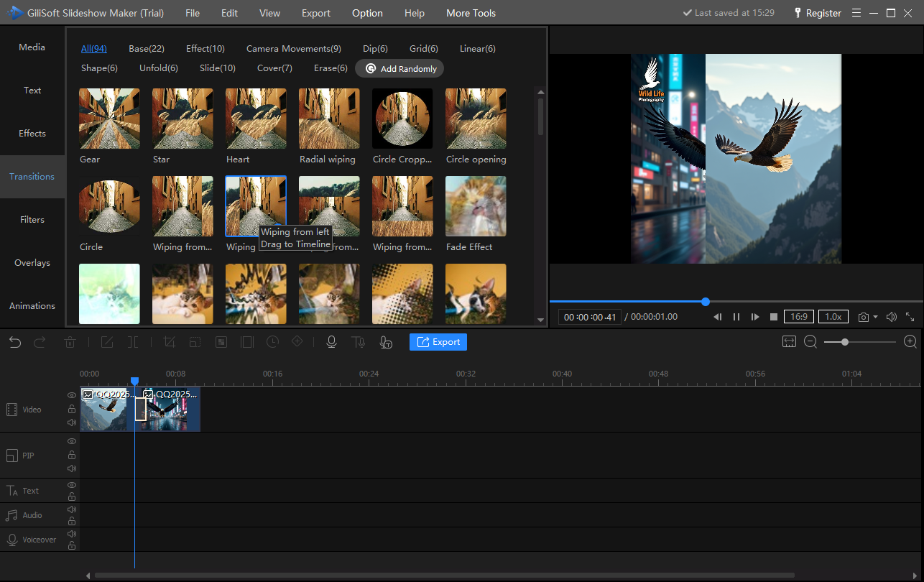Image resolution: width=924 pixels, height=582 pixels.
Task: Click the duration clock icon in toolbar
Action: tap(272, 342)
